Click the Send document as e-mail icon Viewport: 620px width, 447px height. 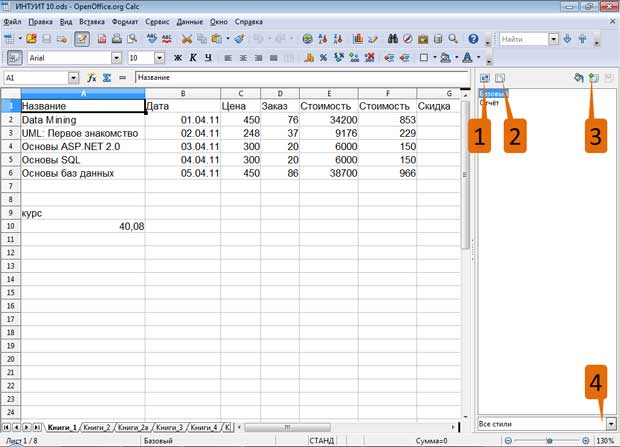tap(61, 39)
